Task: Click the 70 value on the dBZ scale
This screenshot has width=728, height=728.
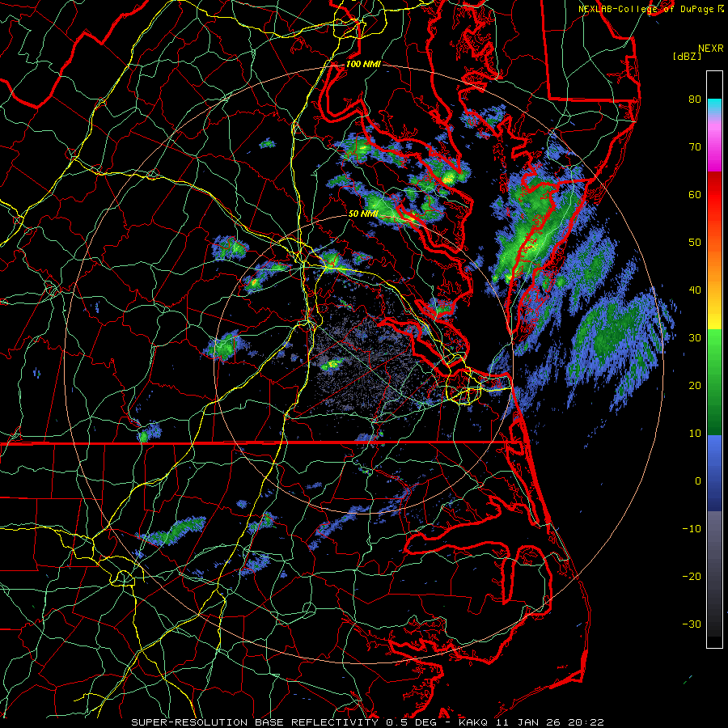Action: 695,146
